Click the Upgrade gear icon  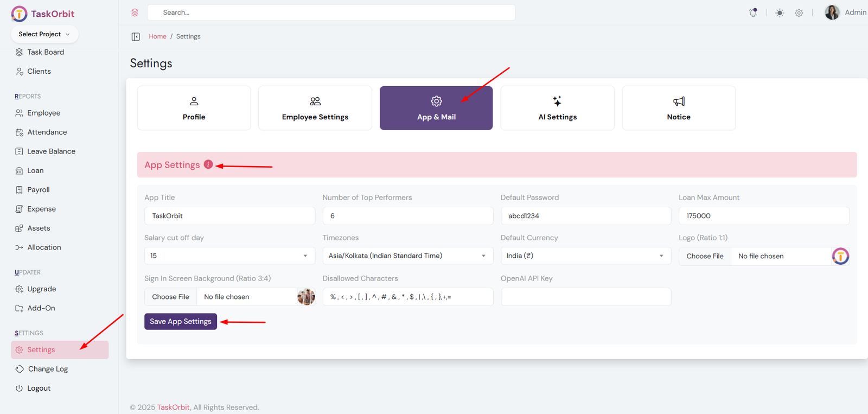(x=20, y=289)
